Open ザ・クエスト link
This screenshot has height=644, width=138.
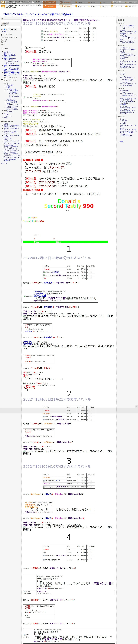tap(10, 112)
